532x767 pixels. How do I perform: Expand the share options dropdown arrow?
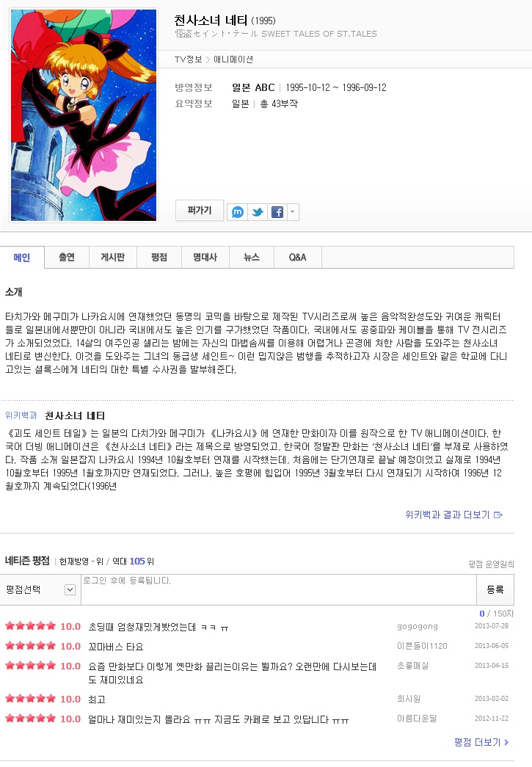pyautogui.click(x=293, y=212)
